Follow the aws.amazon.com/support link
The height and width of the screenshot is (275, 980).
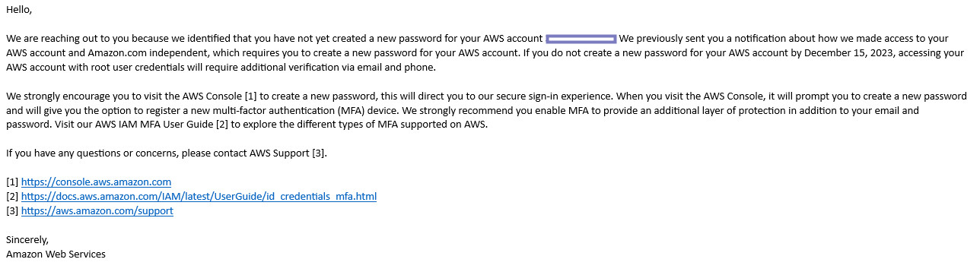coord(97,211)
